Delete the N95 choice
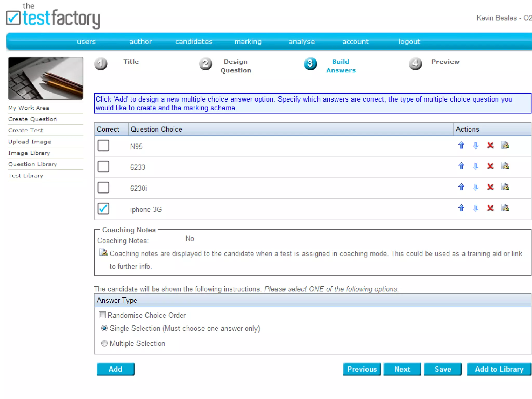The image size is (532, 399). 490,145
